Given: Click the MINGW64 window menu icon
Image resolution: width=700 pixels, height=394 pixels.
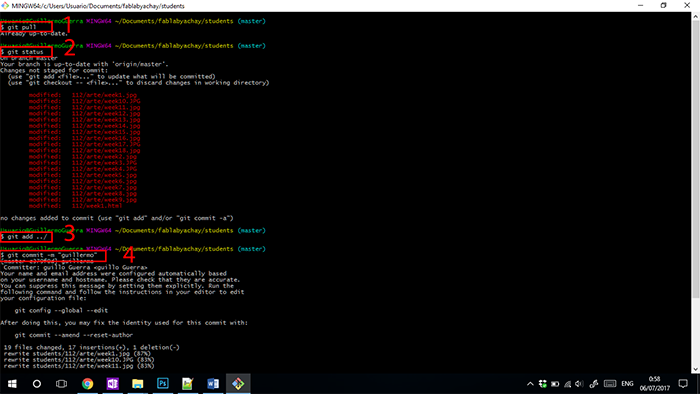Looking at the screenshot, I should pos(5,6).
